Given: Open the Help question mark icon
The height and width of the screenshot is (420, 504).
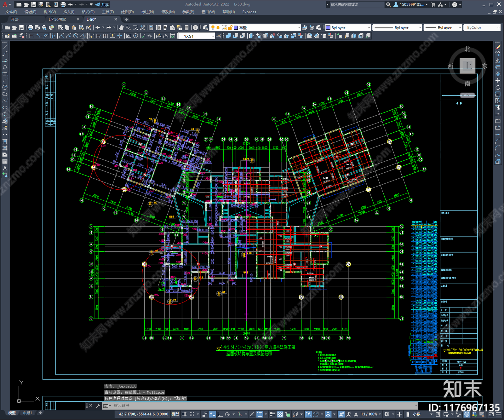Looking at the screenshot, I should tap(196, 28).
